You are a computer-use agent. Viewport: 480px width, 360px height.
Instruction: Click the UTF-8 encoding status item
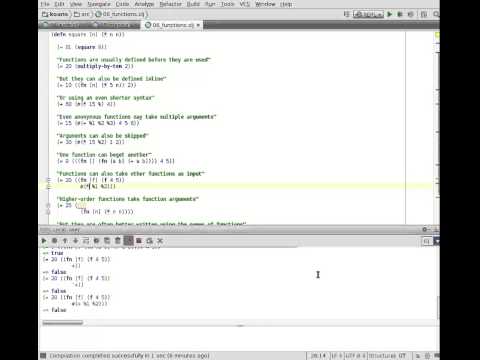pos(355,356)
